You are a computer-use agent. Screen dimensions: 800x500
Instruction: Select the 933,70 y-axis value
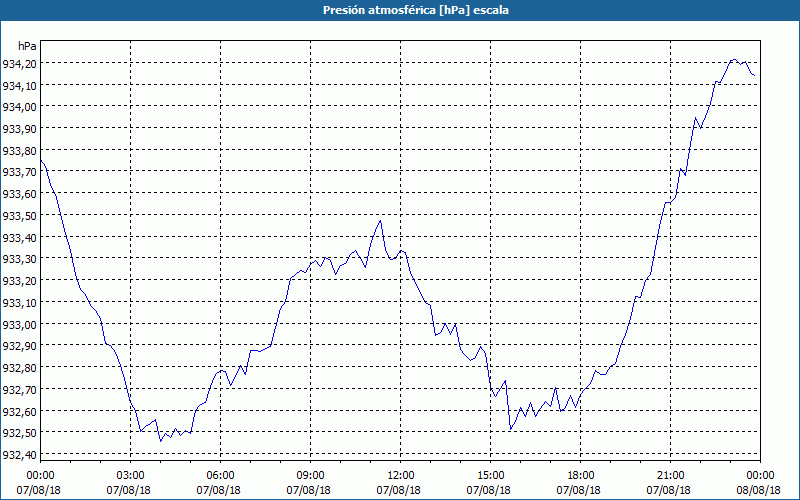[19, 172]
